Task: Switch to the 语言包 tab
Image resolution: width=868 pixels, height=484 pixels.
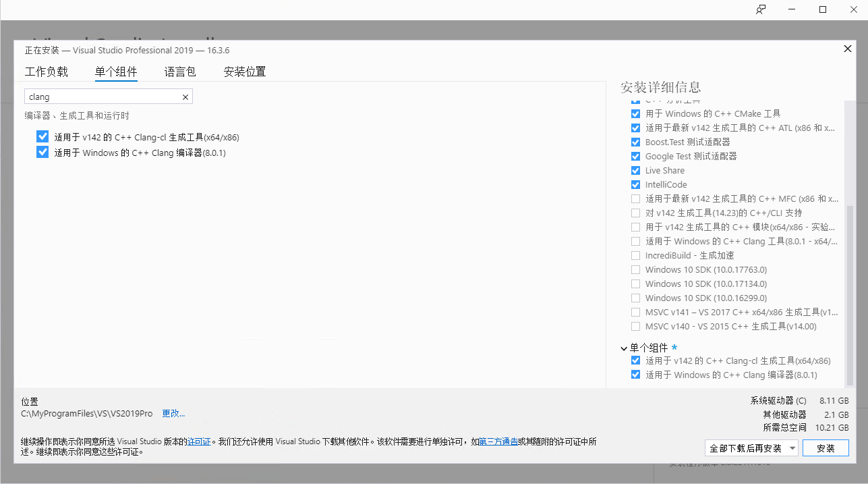Action: (179, 72)
